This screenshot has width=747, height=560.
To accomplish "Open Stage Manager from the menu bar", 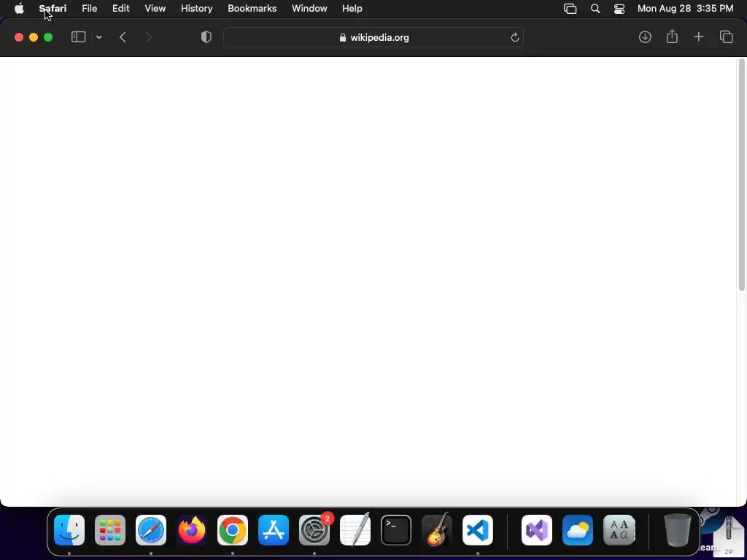I will click(x=570, y=9).
